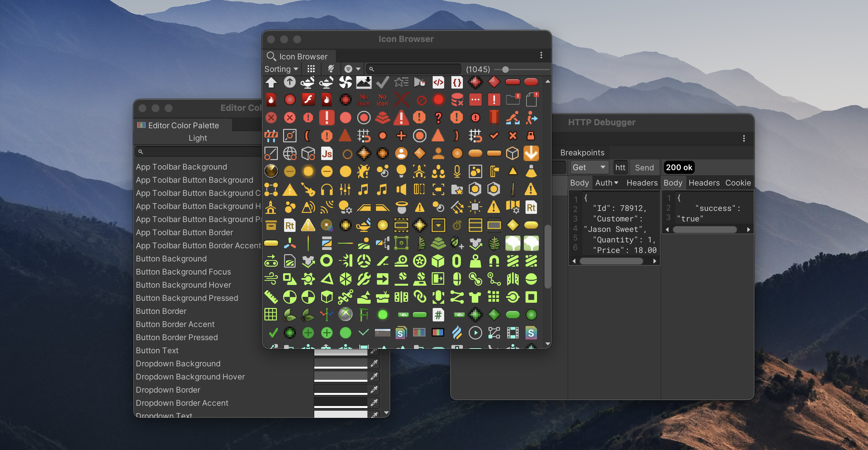Toggle grid view in Icon Browser toolbar
The height and width of the screenshot is (450, 868).
pyautogui.click(x=311, y=69)
